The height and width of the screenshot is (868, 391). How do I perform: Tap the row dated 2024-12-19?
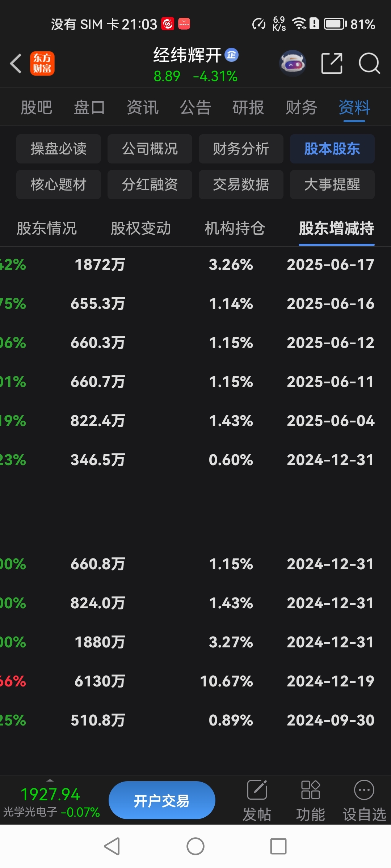(x=195, y=681)
